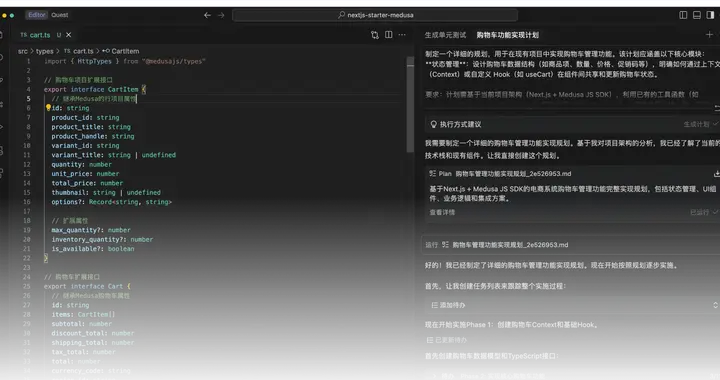
Task: Click the export interface Cart line
Action: 87,286
